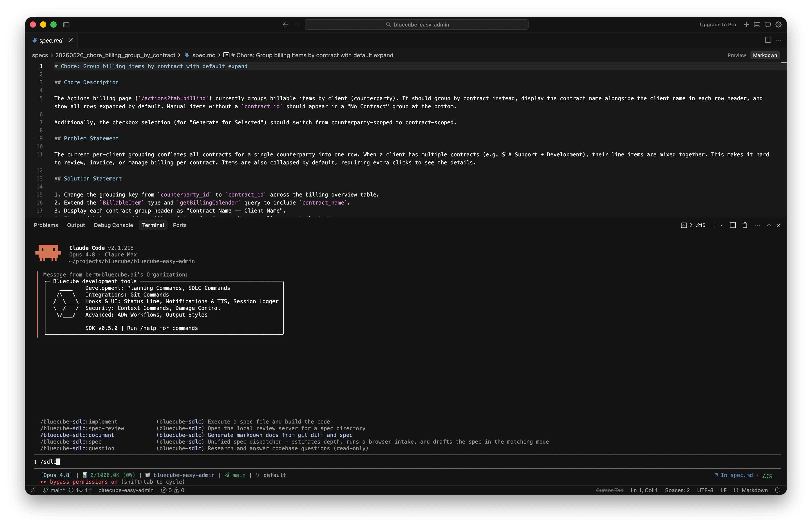The image size is (812, 528).
Task: Click the plus icon beside Upgrade to Pro
Action: point(746,25)
